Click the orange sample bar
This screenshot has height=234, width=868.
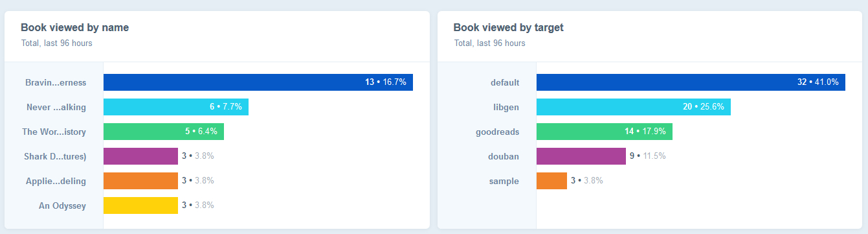pos(551,181)
